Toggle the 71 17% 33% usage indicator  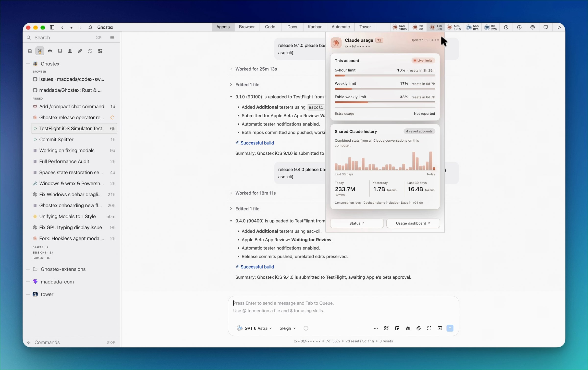[x=436, y=27]
